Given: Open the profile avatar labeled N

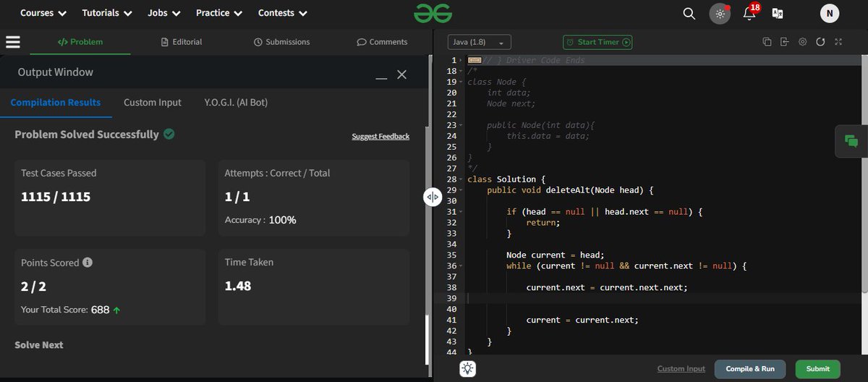Looking at the screenshot, I should (830, 13).
